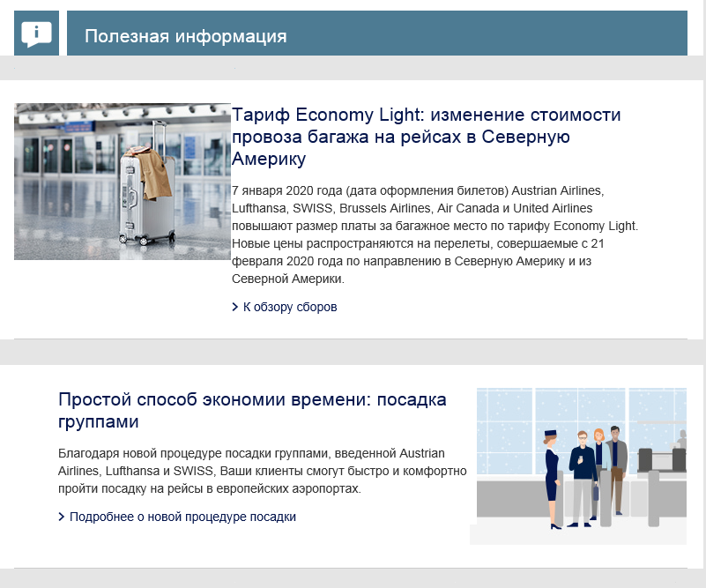The image size is (706, 588).
Task: Click the paragraph starting Благодаря новой процедуре
Action: [x=262, y=471]
